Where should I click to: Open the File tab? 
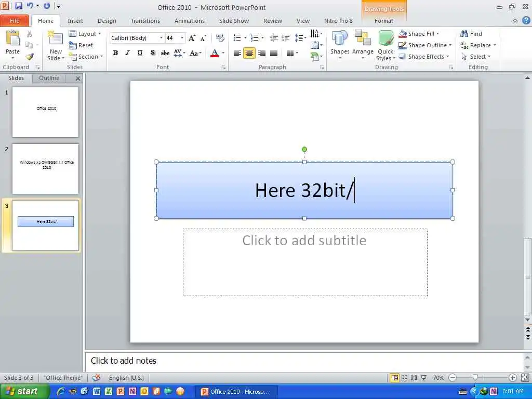tap(15, 21)
